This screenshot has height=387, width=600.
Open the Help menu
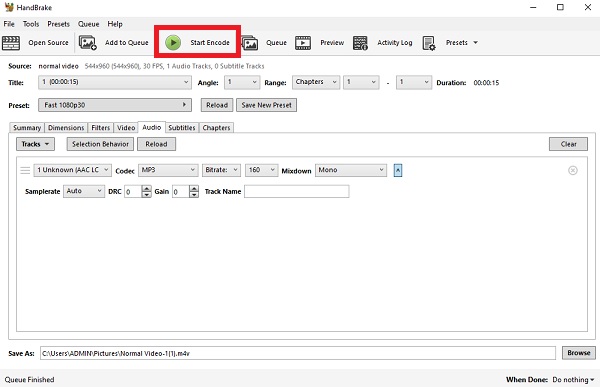click(x=115, y=24)
